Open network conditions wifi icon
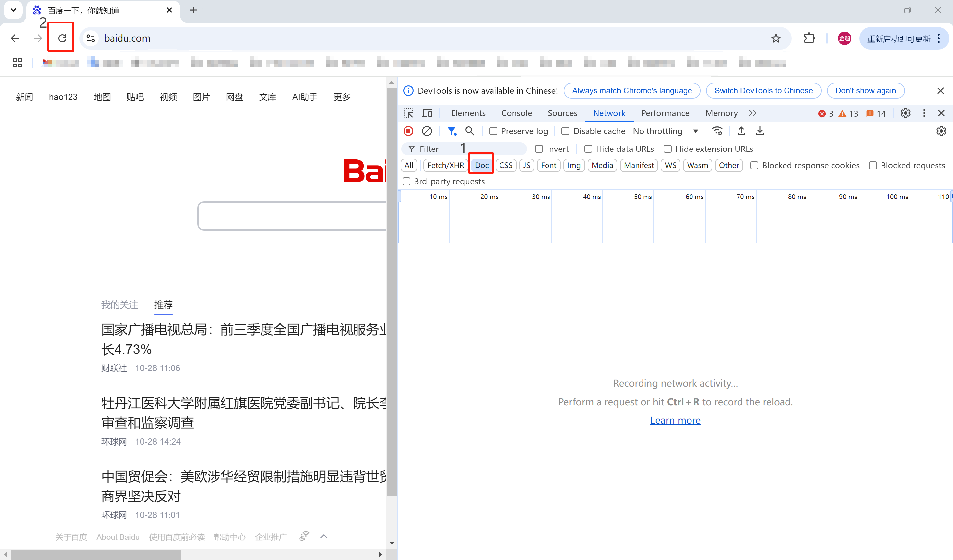Screen dimensions: 953x560 tap(717, 131)
